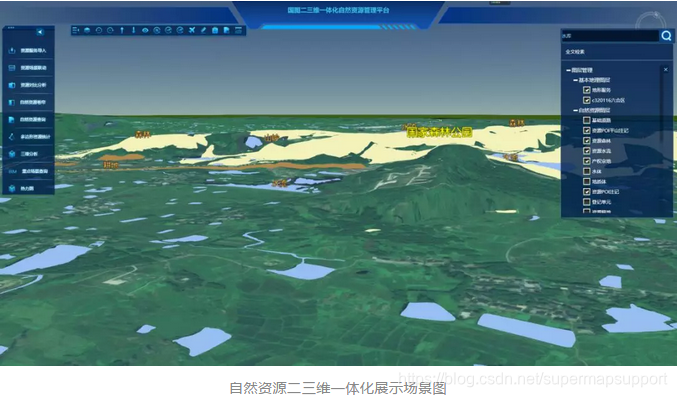Close the layer management panel with X
This screenshot has width=677, height=397.
(666, 70)
